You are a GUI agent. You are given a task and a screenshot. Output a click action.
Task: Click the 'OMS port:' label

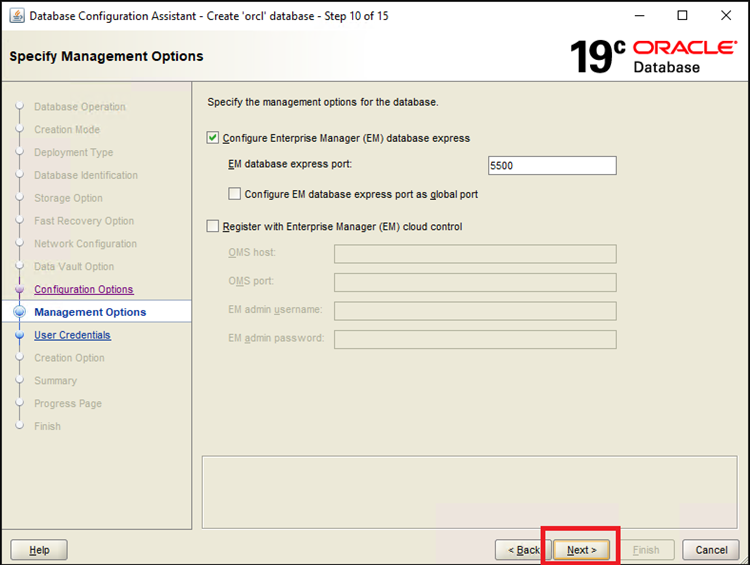pyautogui.click(x=251, y=281)
